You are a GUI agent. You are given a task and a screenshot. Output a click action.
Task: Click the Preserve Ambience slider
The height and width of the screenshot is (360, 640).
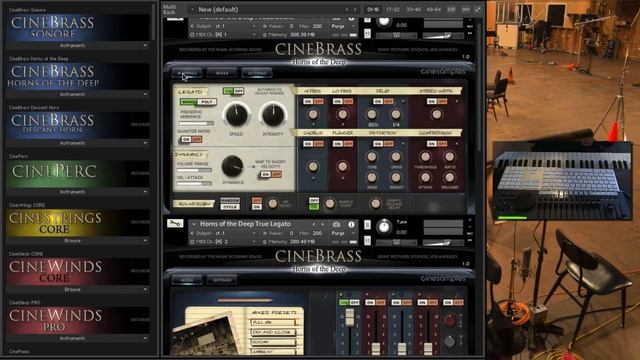click(196, 123)
